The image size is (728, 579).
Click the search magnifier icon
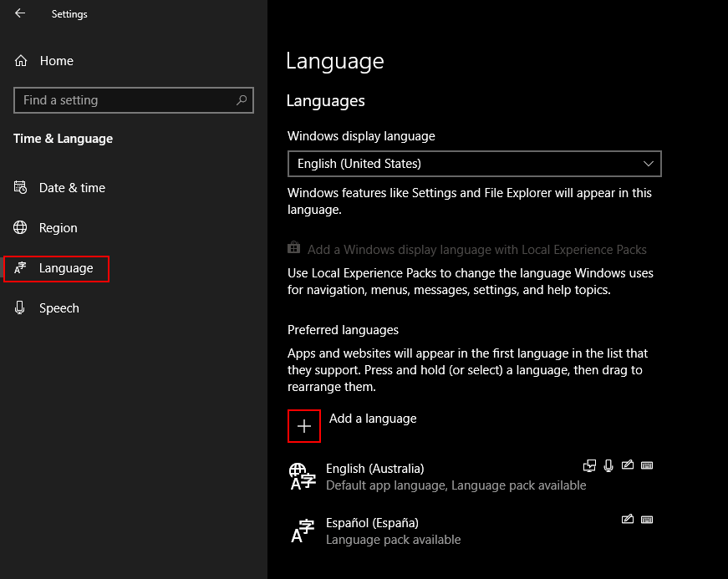click(242, 99)
